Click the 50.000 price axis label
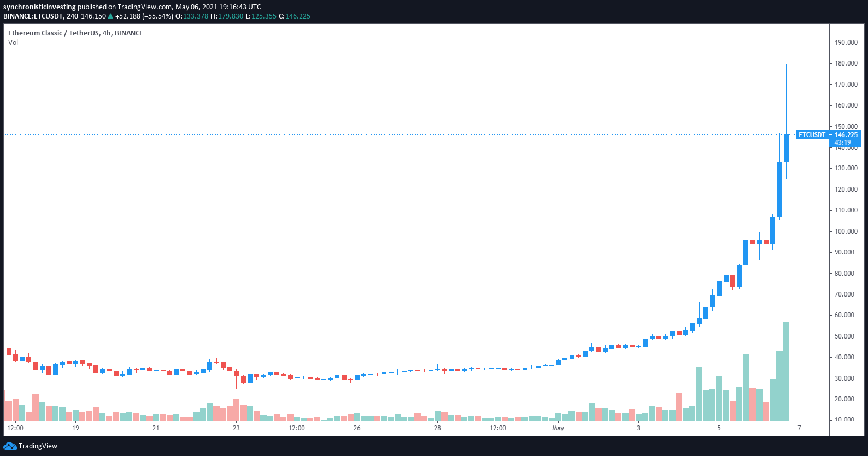Screen dimensions: 868x456 [x=844, y=336]
